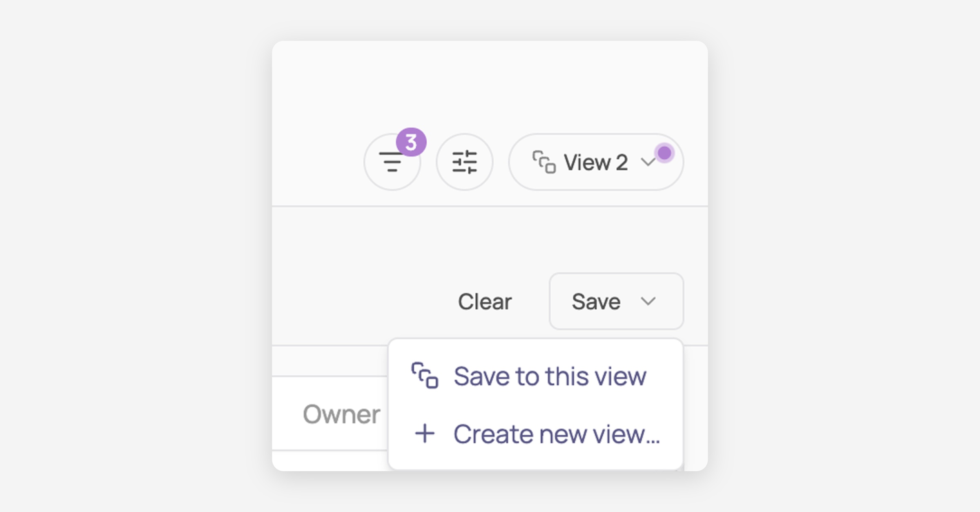Screen dimensions: 980x512
Task: Select the 'Create new view…' text
Action: tap(557, 434)
